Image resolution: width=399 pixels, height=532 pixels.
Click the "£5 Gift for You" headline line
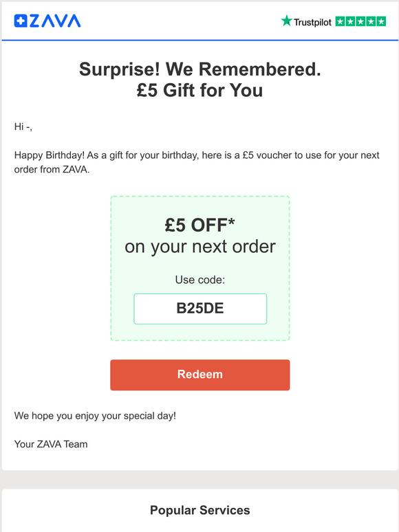click(199, 91)
